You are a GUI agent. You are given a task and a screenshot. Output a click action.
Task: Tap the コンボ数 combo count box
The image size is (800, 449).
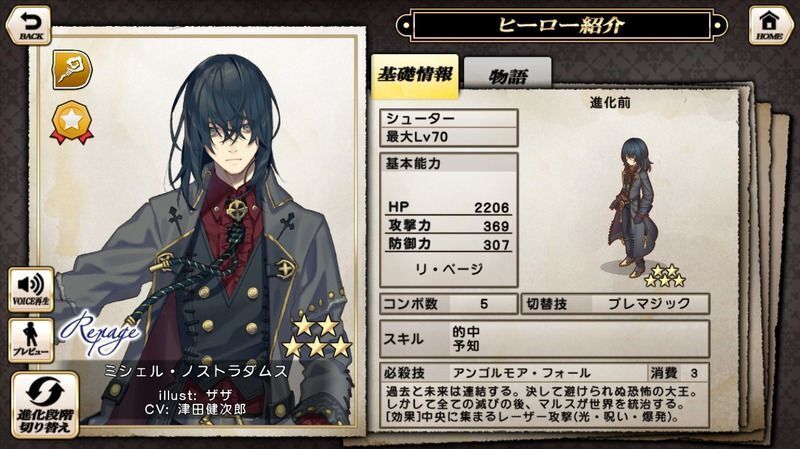pos(448,304)
